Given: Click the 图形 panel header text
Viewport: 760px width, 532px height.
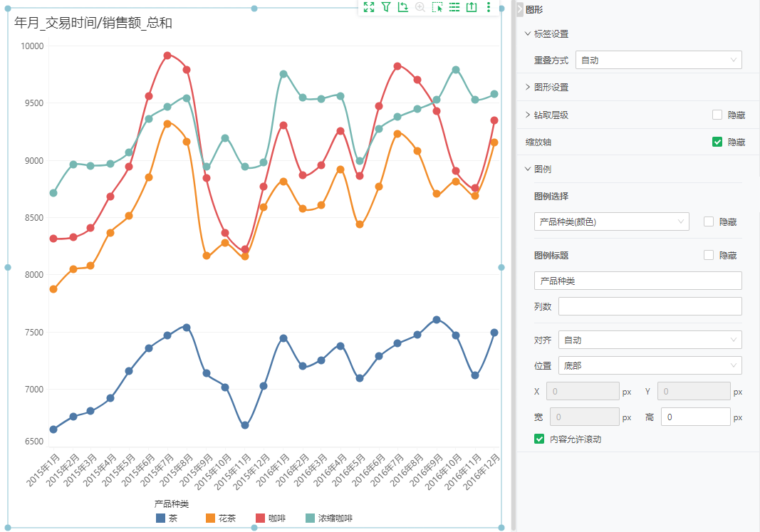Looking at the screenshot, I should click(x=534, y=10).
